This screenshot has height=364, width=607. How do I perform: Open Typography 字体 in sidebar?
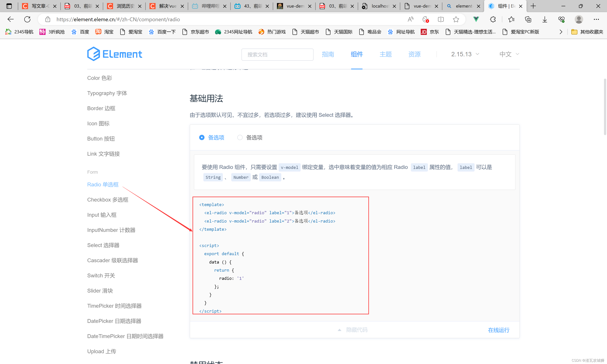tap(107, 93)
